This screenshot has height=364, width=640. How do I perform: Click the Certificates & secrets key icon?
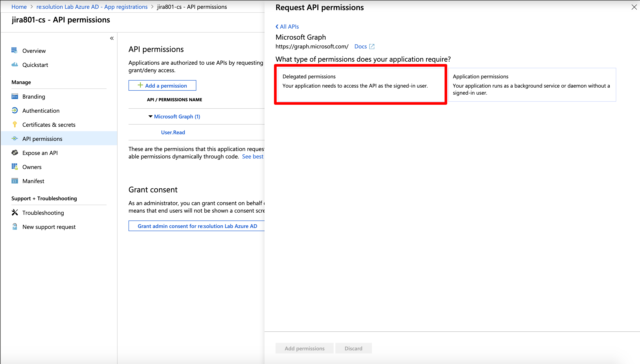[15, 125]
